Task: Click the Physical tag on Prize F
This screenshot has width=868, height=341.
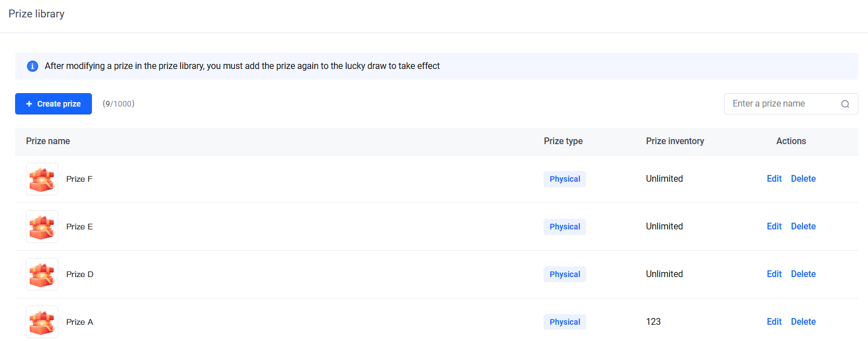Action: click(x=564, y=179)
